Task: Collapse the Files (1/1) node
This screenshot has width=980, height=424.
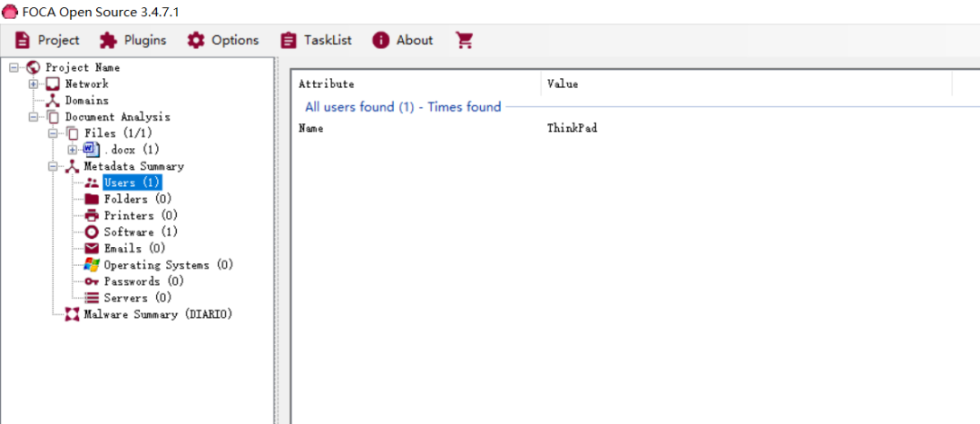Action: [x=53, y=133]
